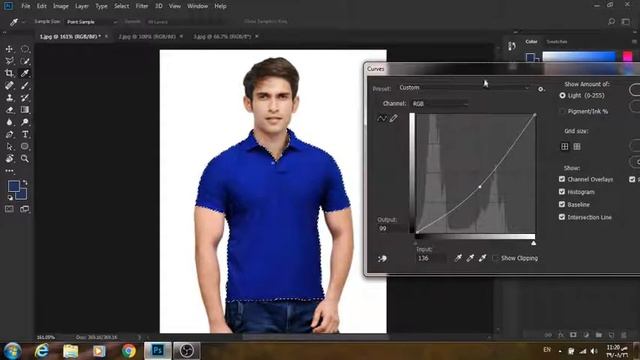Image resolution: width=640 pixels, height=360 pixels.
Task: Click the background color swatch in toolbox
Action: (x=23, y=195)
